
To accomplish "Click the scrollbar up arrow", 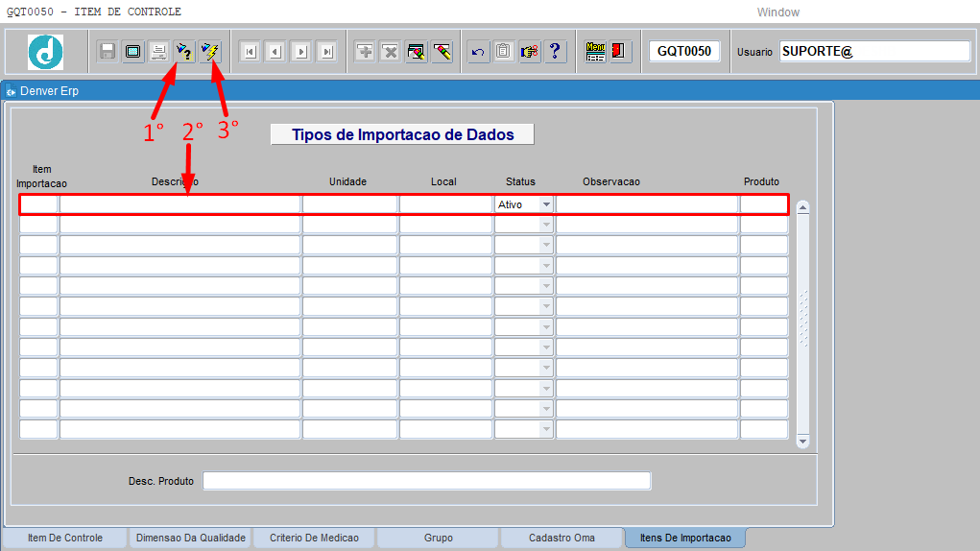I will pos(803,207).
